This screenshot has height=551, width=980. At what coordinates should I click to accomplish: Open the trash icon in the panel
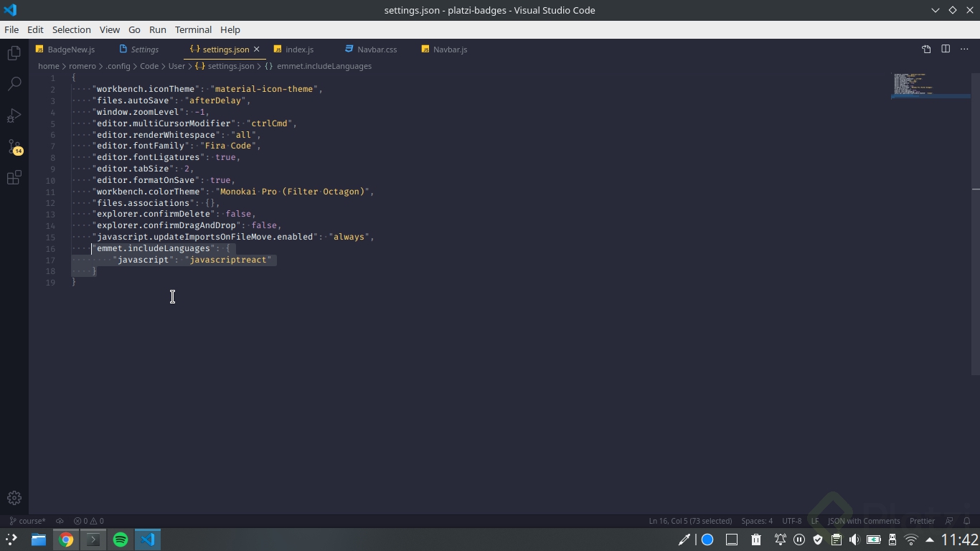click(x=756, y=540)
